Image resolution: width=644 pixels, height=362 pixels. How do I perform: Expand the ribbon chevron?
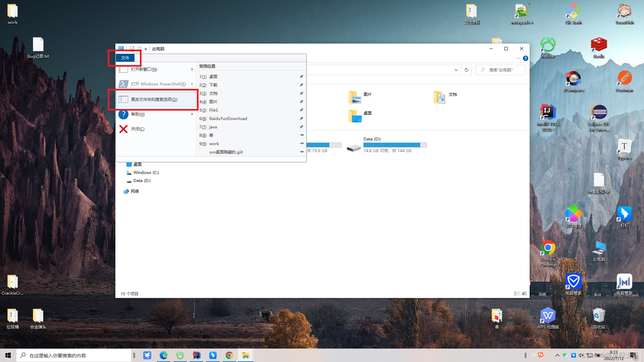coord(518,58)
